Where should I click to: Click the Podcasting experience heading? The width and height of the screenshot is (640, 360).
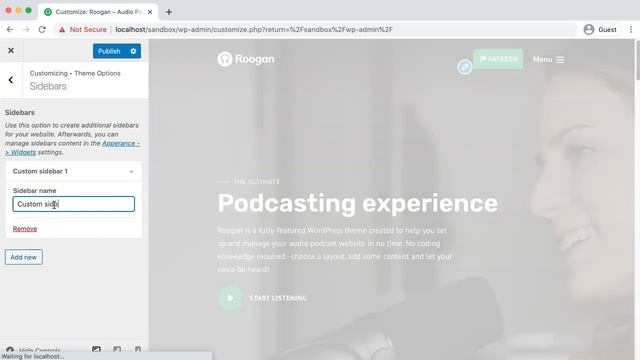coord(358,203)
